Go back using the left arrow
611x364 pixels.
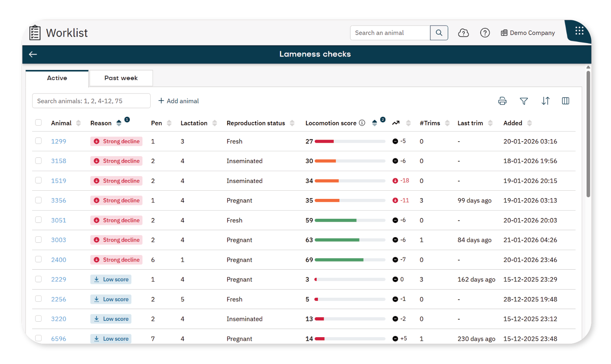pos(33,54)
